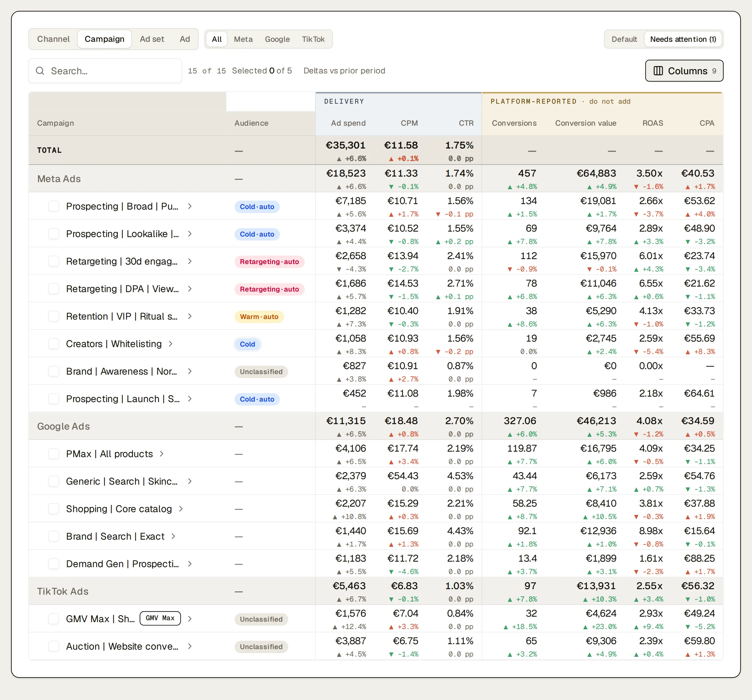Filter by Meta platform
Screen dimensions: 752x700
(243, 39)
